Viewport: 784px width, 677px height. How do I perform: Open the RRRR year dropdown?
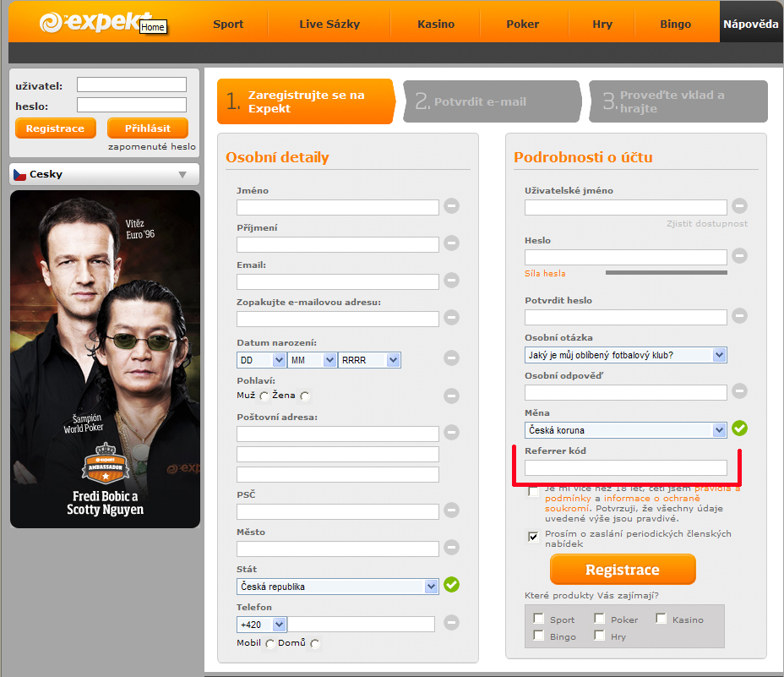[x=369, y=360]
